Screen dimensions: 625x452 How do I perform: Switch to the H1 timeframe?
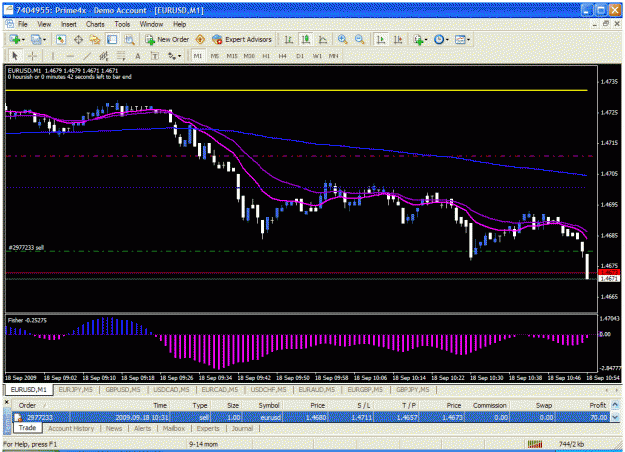coord(266,56)
